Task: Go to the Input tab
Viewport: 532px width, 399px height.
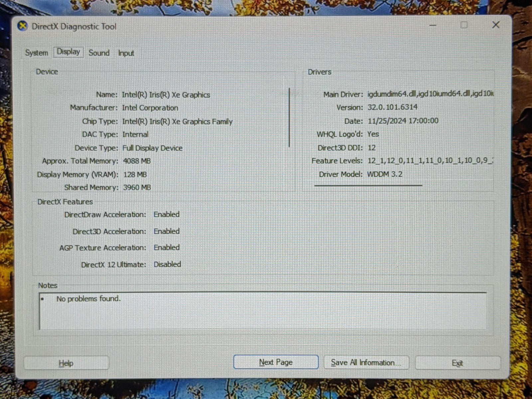Action: [x=126, y=53]
